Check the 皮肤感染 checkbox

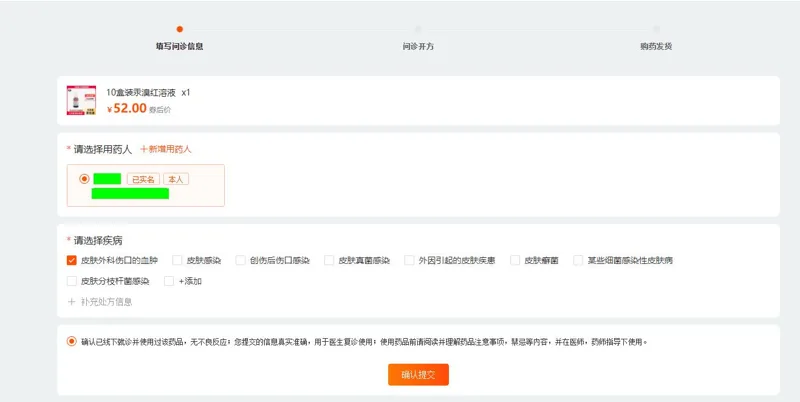click(177, 260)
